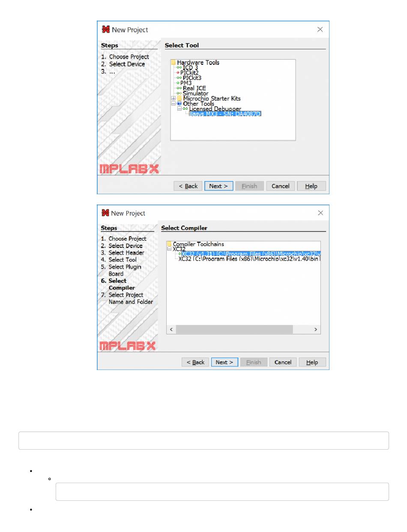Viewport: 407px width, 532px height.
Task: Click Help in Select Tool dialog
Action: [x=311, y=186]
